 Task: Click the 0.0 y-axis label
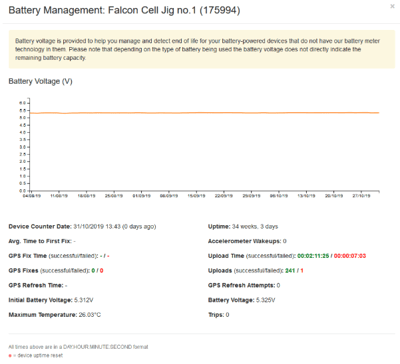22,191
